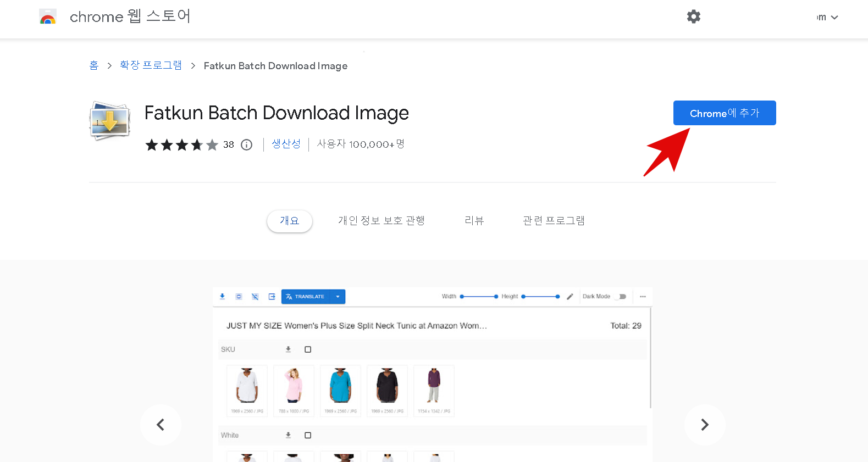Adjust the Height slider in preview
Image resolution: width=868 pixels, height=462 pixels.
540,297
